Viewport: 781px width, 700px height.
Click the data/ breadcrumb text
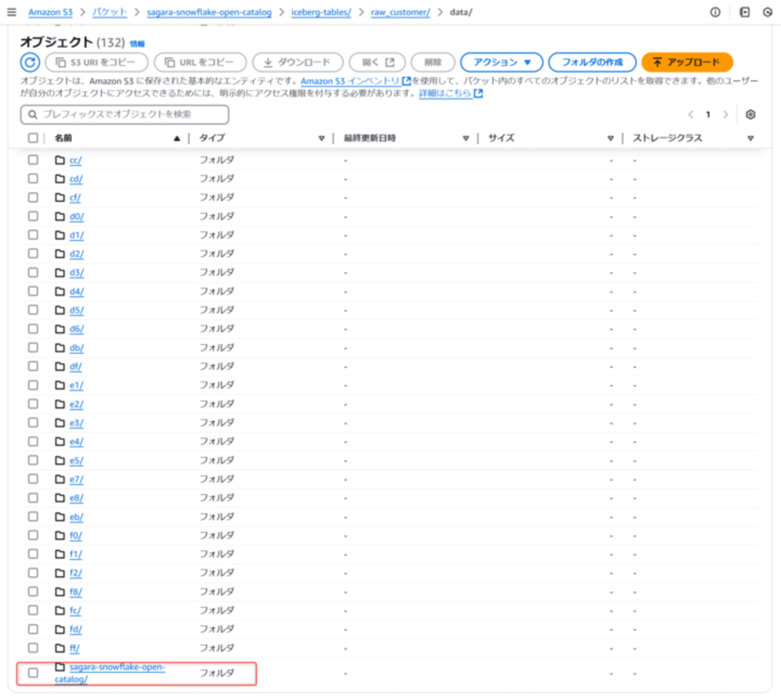point(461,12)
